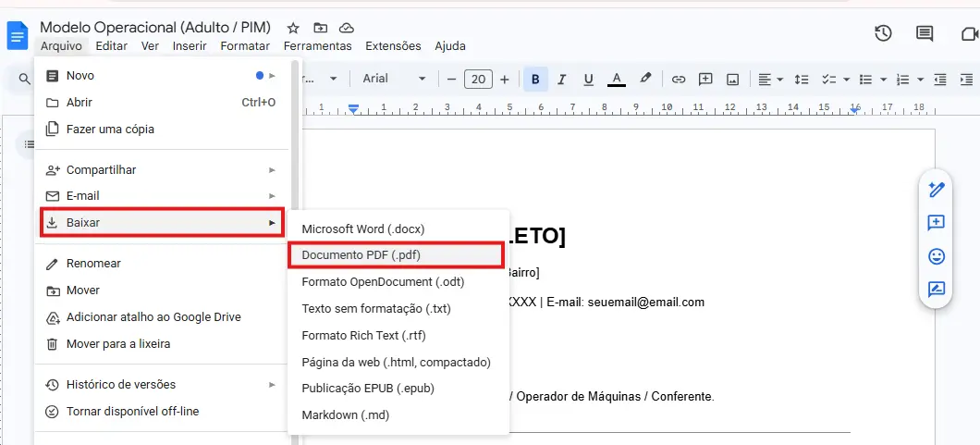Select the Baixar menu entry

[x=163, y=222]
